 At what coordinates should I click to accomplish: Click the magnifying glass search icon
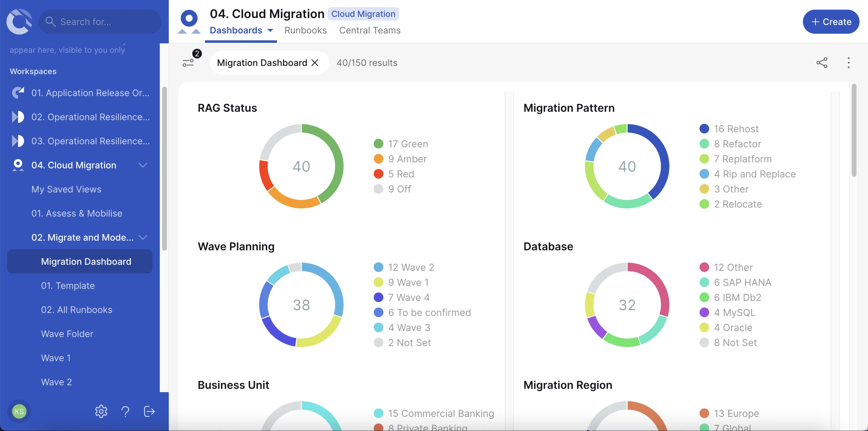point(51,22)
